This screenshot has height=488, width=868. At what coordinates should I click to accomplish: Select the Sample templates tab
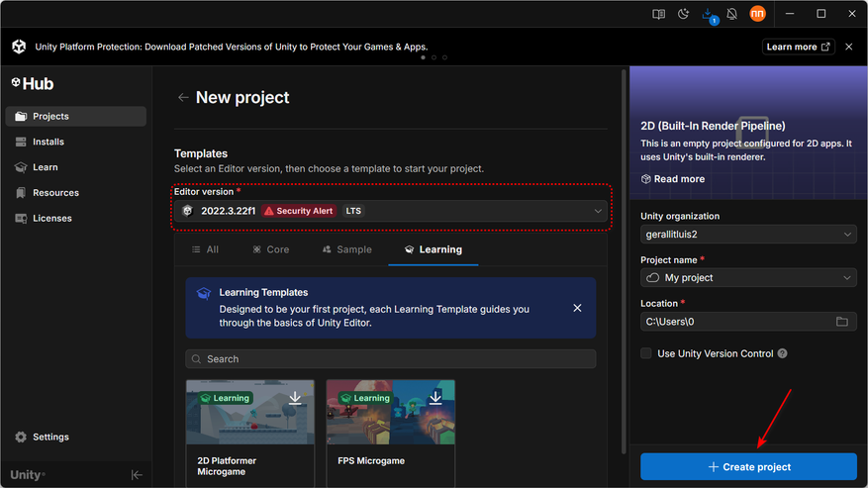[x=346, y=249]
